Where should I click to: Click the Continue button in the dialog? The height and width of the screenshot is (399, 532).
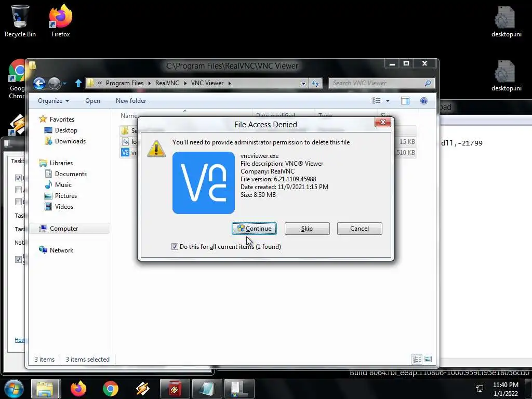coord(254,229)
